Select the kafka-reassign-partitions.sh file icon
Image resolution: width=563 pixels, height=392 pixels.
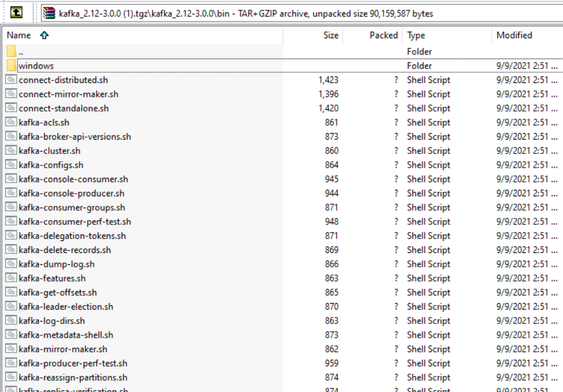tap(11, 377)
